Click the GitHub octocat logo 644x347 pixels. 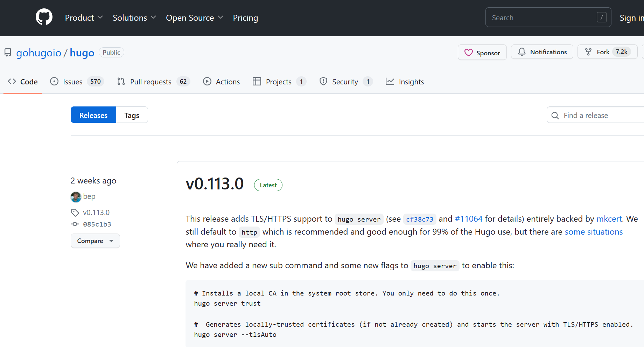pos(44,17)
